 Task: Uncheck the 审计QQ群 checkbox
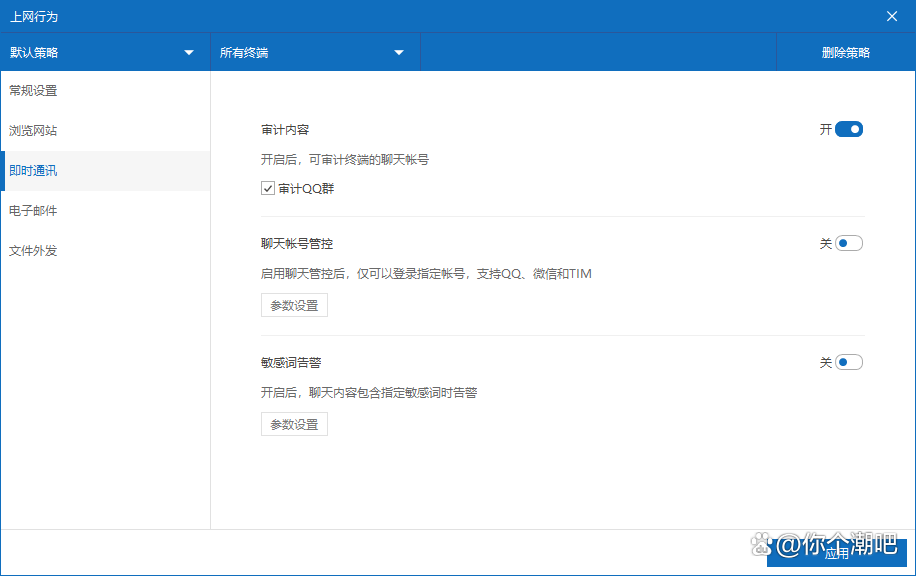(268, 188)
